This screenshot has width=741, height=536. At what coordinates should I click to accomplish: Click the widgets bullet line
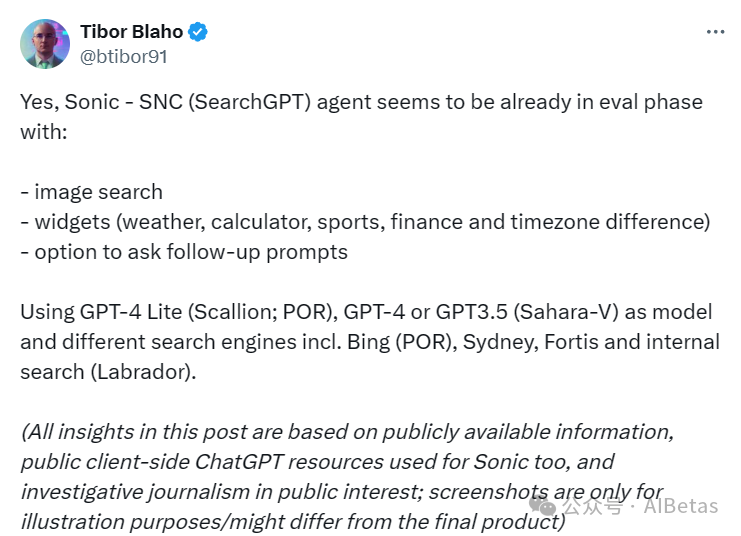[x=365, y=221]
